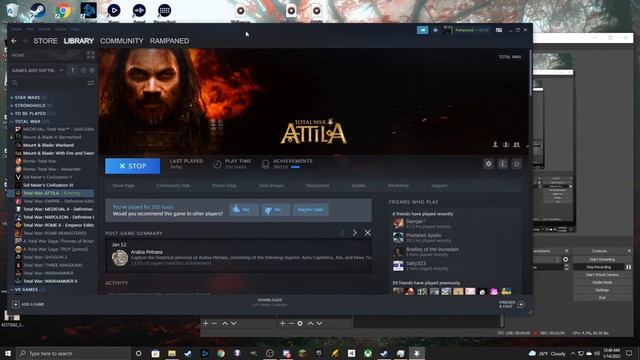Click Add a Game plus icon

click(x=16, y=304)
